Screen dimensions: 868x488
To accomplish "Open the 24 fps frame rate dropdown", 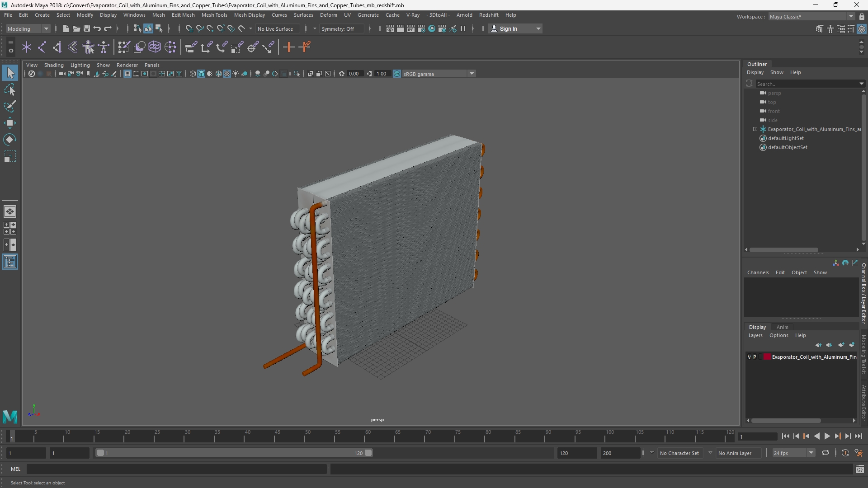I will coord(793,453).
